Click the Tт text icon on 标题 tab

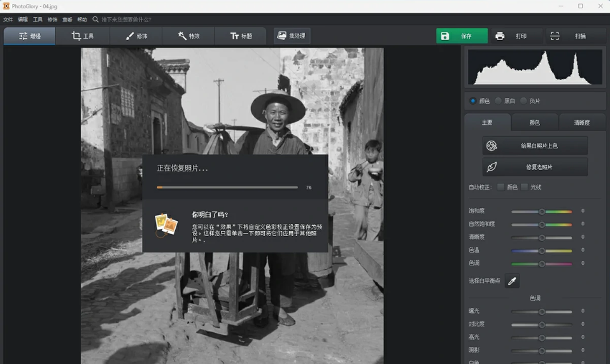pos(234,36)
